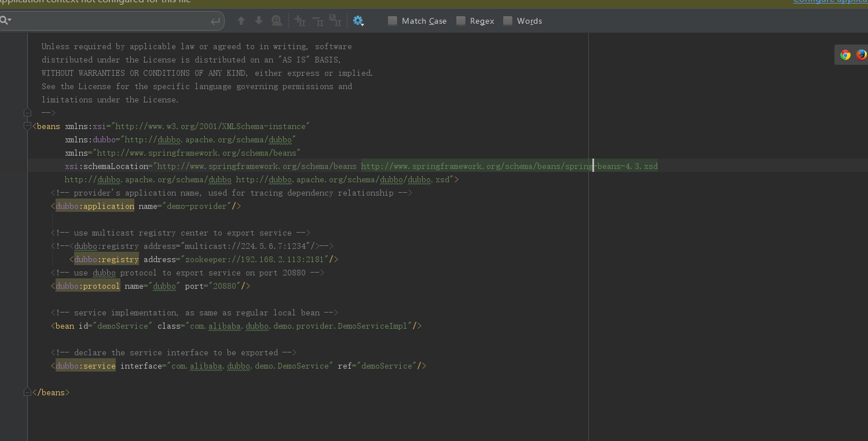
Task: Click the xmlns:dubbo namespace URL
Action: (208, 139)
